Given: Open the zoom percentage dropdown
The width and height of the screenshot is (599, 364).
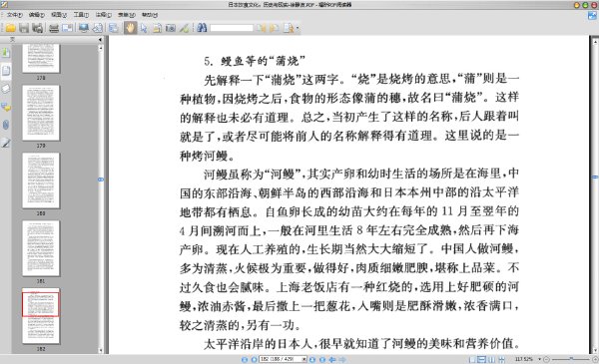Looking at the screenshot, I should 539,359.
